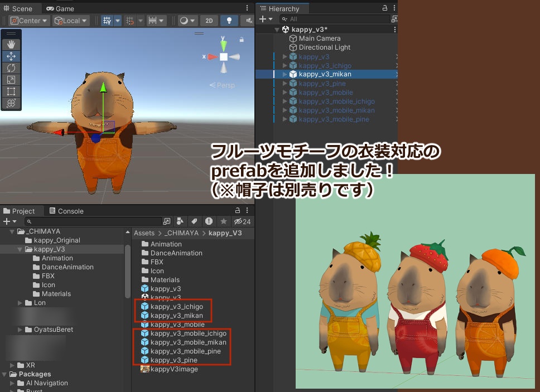
Task: Expand the OyatsuBeret folder
Action: [20, 330]
